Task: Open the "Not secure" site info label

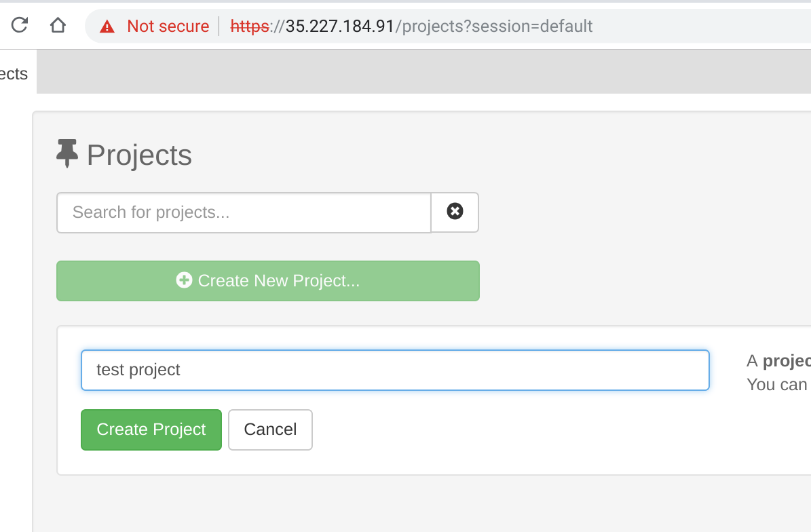Action: click(x=168, y=26)
